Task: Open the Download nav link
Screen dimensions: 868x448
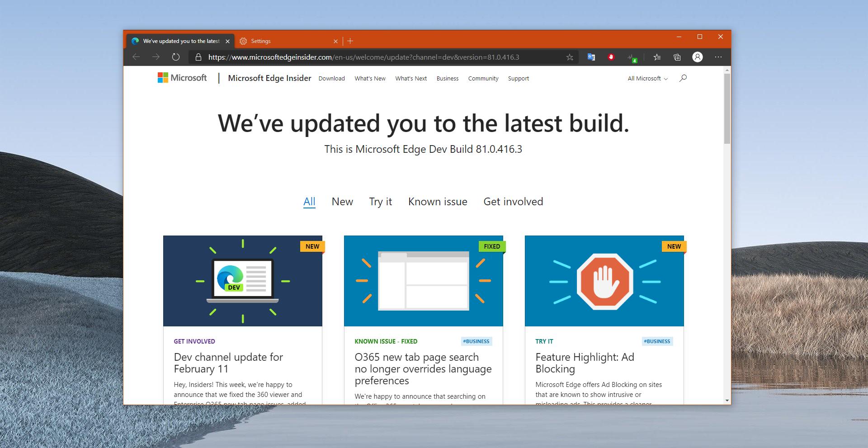Action: pyautogui.click(x=331, y=79)
